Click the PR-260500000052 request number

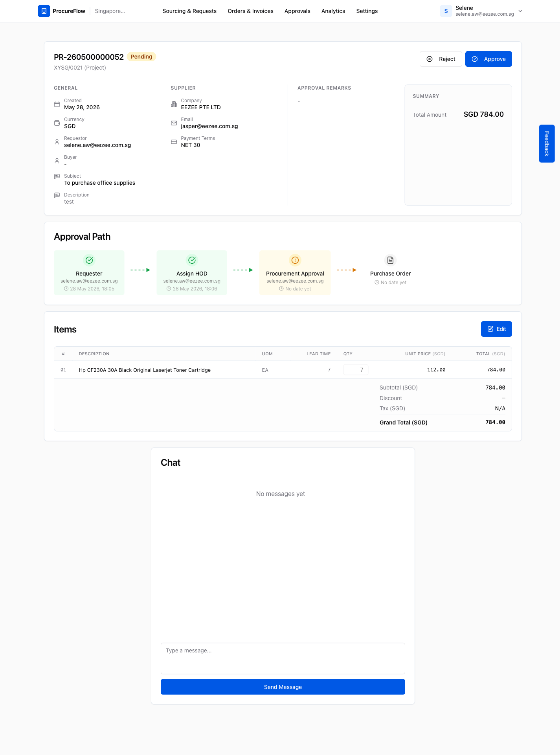(x=89, y=57)
